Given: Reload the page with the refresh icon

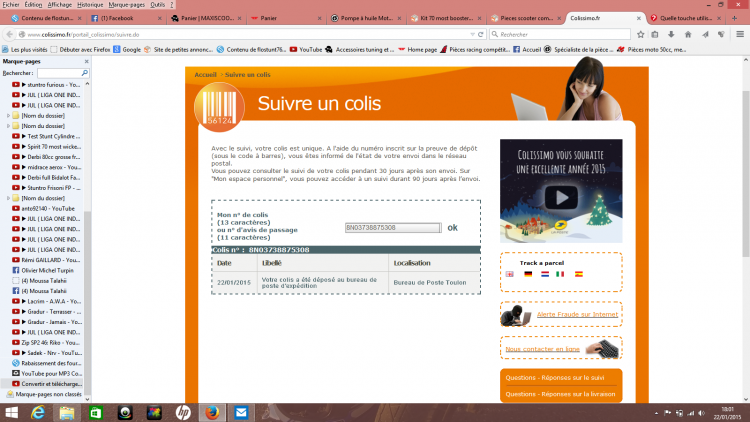Looking at the screenshot, I should click(481, 34).
